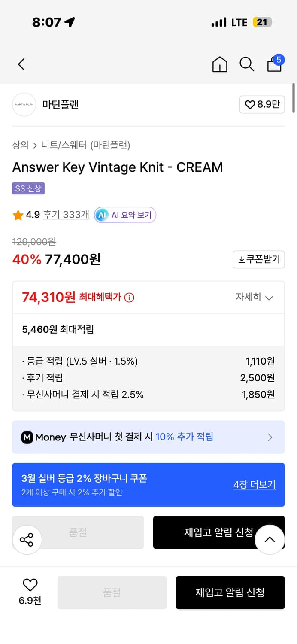
Task: Go back using the arrow icon
Action: click(21, 64)
